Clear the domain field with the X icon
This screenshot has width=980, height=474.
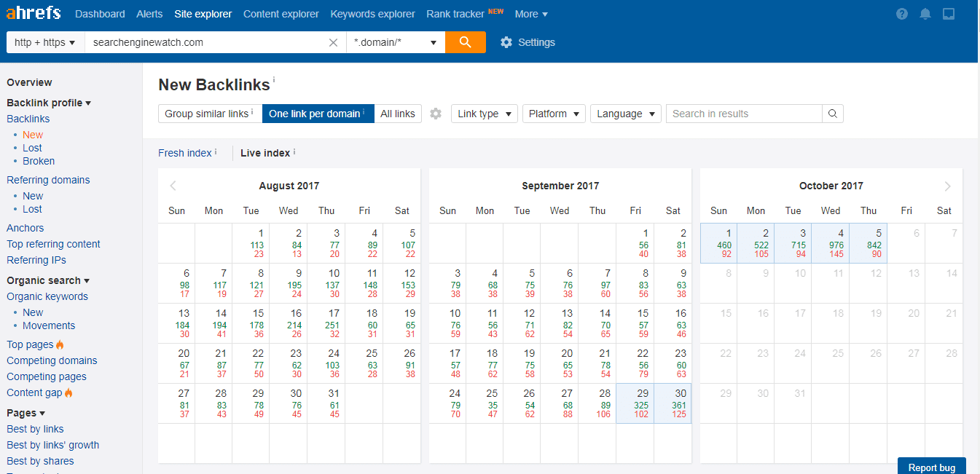coord(333,42)
